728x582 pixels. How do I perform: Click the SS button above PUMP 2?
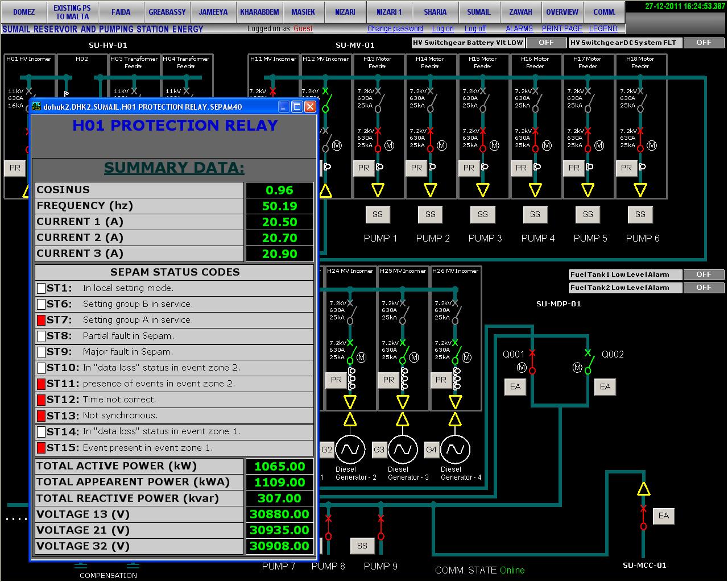pos(431,214)
